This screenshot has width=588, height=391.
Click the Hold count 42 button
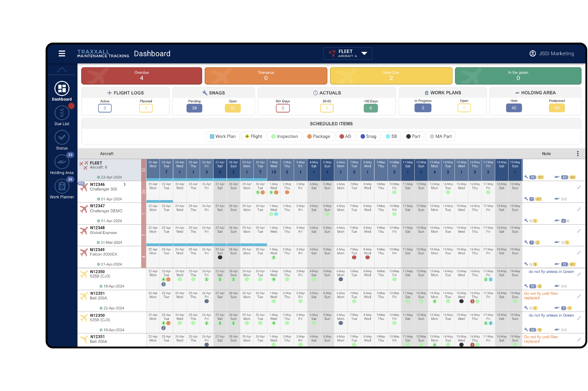514,108
